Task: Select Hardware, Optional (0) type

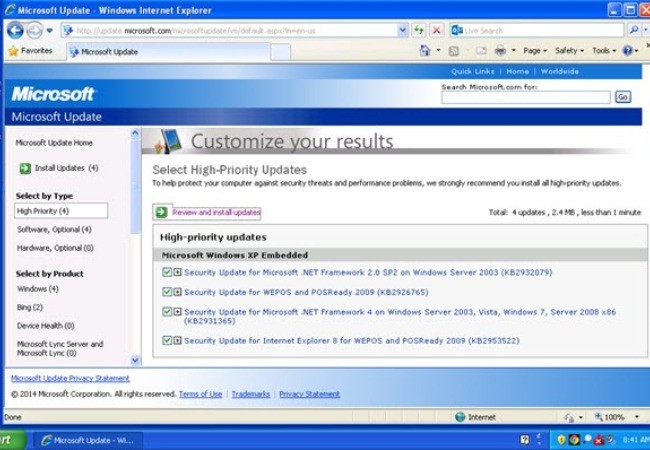Action: pos(55,248)
